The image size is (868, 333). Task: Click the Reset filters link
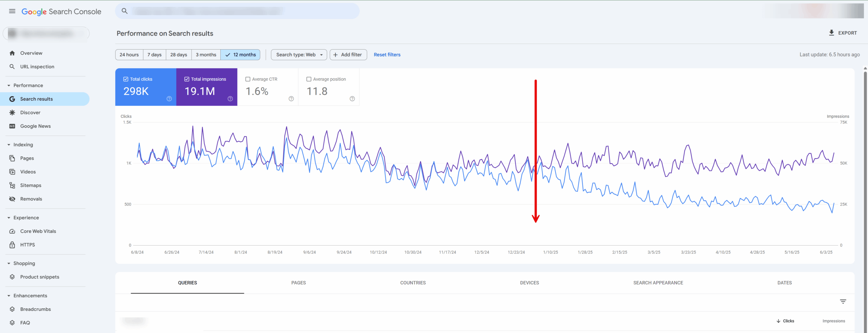387,55
